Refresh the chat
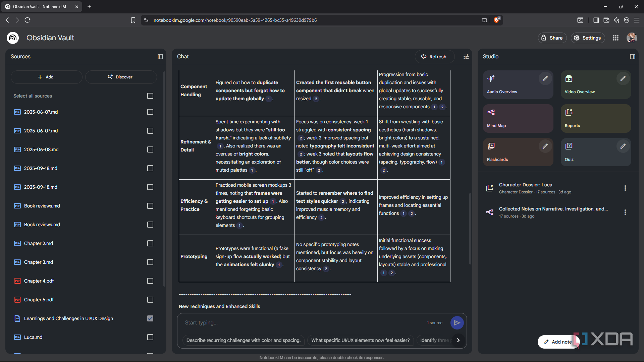The width and height of the screenshot is (644, 362). (x=434, y=57)
